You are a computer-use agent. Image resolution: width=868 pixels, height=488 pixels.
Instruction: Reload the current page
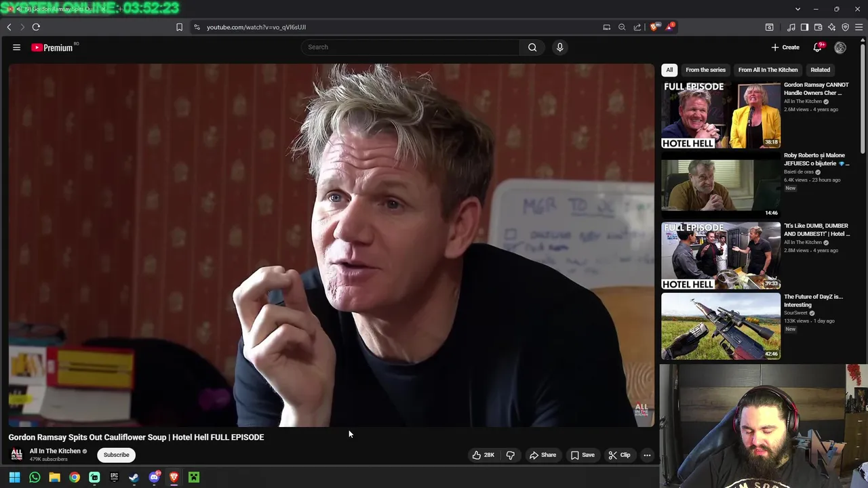pyautogui.click(x=36, y=27)
